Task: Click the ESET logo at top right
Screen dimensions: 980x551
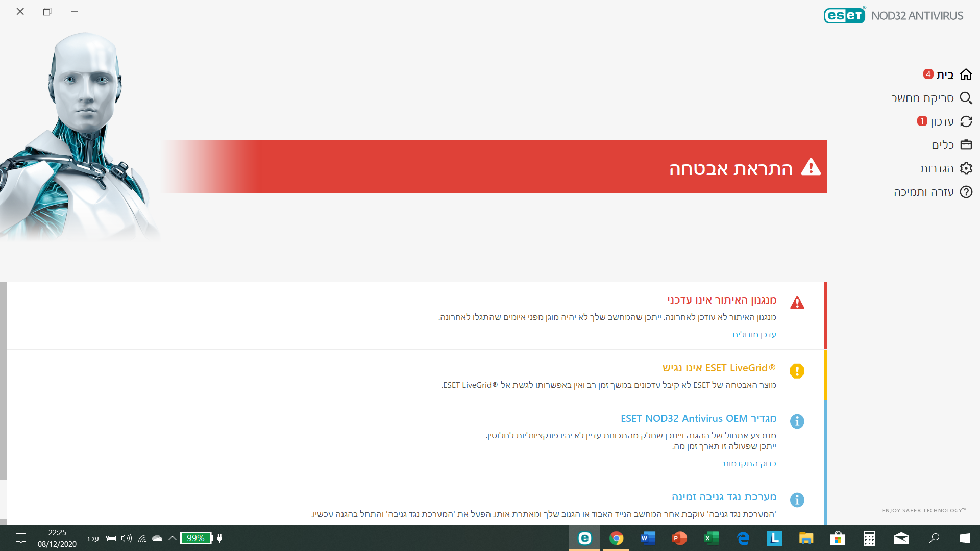Action: 844,15
